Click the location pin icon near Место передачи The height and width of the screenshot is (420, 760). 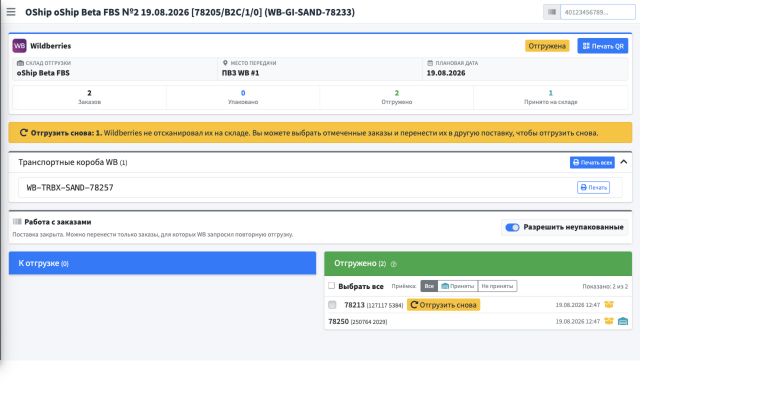click(225, 63)
